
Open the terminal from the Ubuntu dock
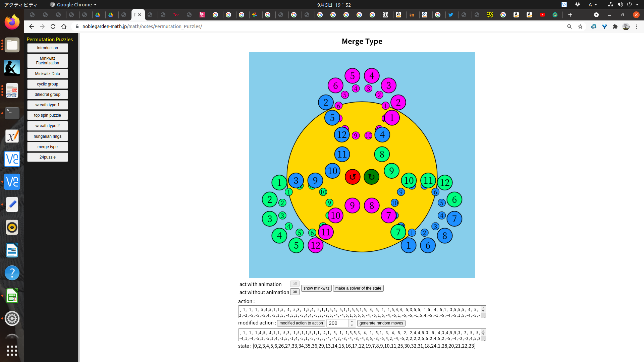12,113
